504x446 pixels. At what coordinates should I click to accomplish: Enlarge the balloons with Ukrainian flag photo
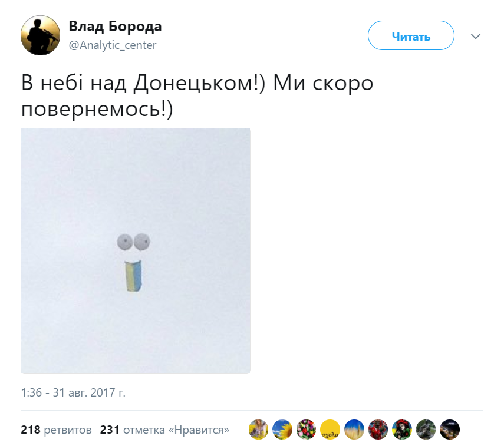click(136, 250)
